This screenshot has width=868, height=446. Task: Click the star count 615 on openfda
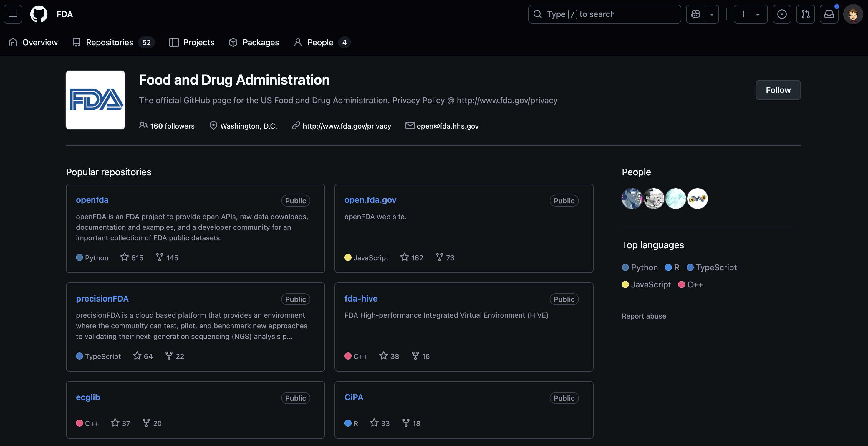tap(132, 257)
